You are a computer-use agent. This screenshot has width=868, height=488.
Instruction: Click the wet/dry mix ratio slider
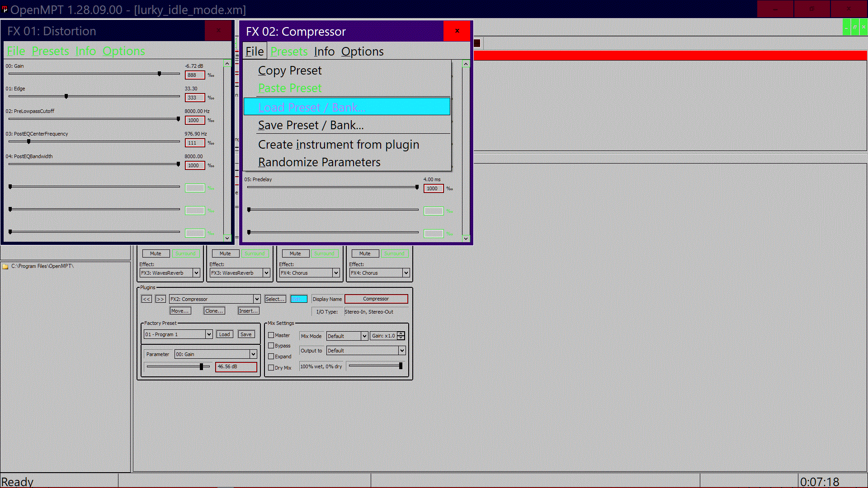pos(375,366)
